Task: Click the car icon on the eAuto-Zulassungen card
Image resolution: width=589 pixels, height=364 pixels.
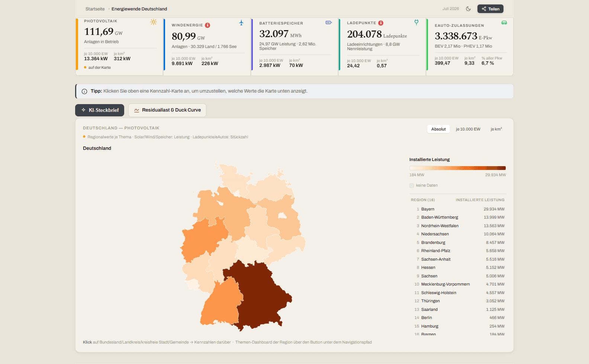Action: coord(504,23)
